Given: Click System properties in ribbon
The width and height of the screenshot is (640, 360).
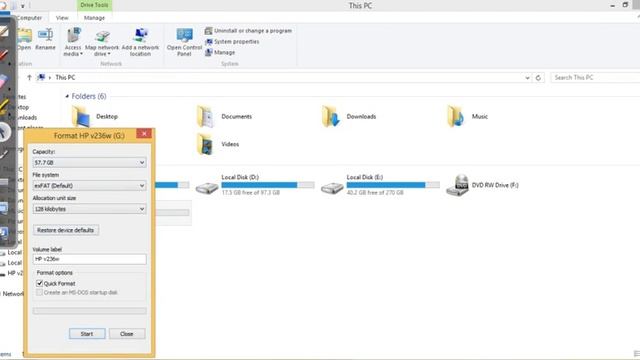Looking at the screenshot, I should [x=232, y=42].
